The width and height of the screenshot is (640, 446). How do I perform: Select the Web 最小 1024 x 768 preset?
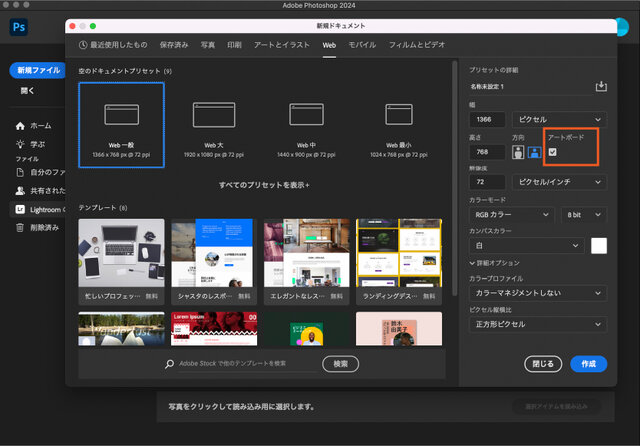tap(399, 125)
